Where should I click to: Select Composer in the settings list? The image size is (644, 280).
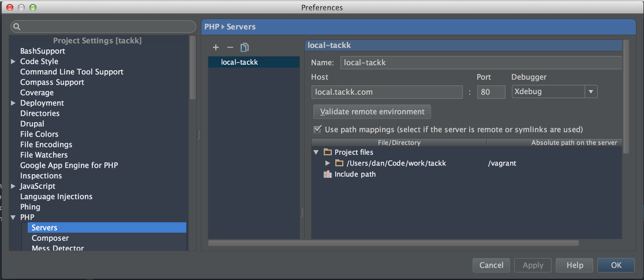[50, 238]
